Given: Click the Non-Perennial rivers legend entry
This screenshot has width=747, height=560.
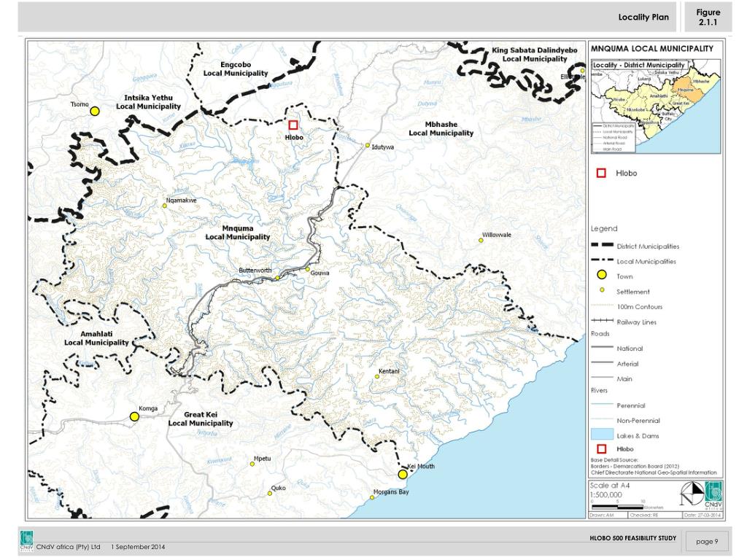Looking at the screenshot, I should tap(625, 421).
